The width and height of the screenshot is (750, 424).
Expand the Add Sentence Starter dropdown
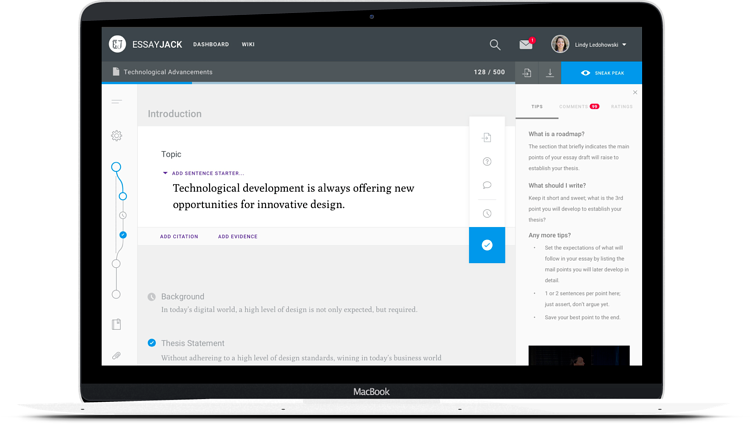[x=204, y=173]
